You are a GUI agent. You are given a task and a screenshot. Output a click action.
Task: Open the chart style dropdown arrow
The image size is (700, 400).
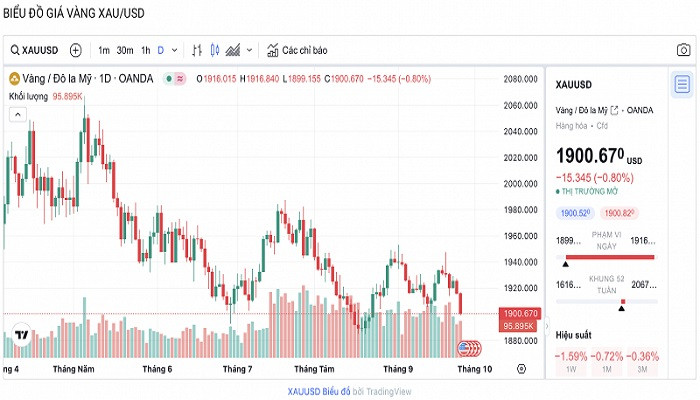252,50
